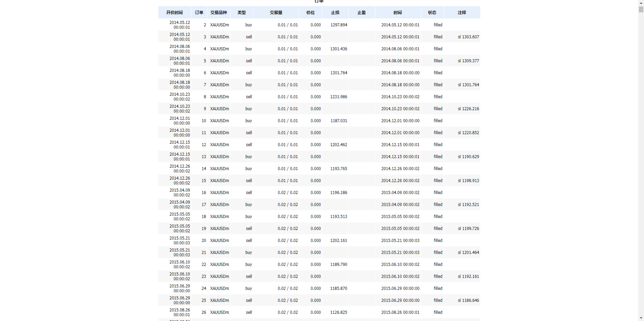
Task: Select stop loss value 1231.986
Action: (339, 97)
